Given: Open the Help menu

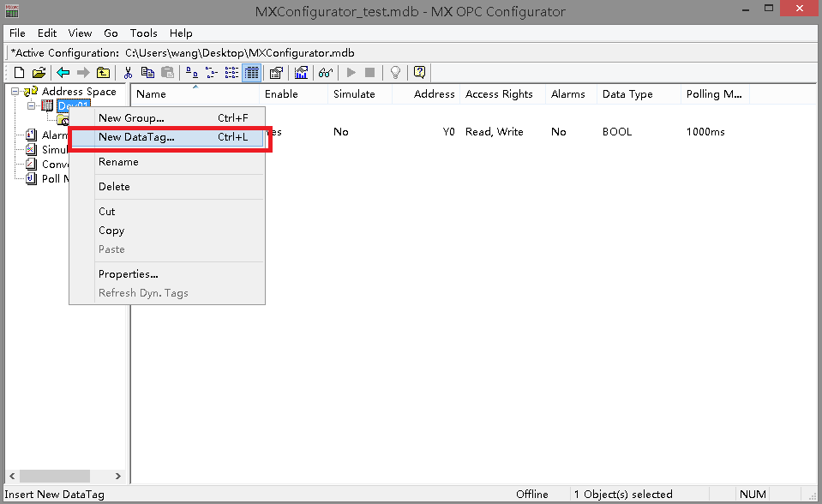Looking at the screenshot, I should click(181, 33).
